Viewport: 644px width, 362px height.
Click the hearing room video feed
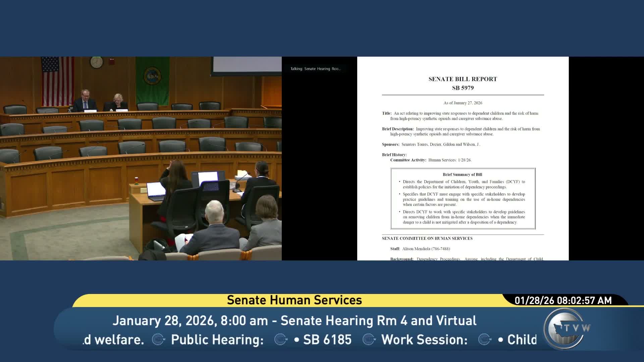tap(141, 158)
